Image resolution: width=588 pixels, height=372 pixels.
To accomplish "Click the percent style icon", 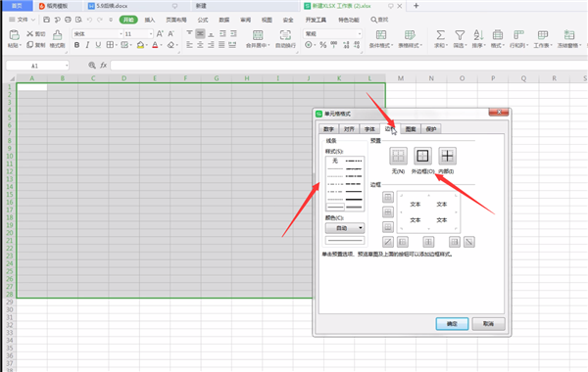I will (x=322, y=45).
